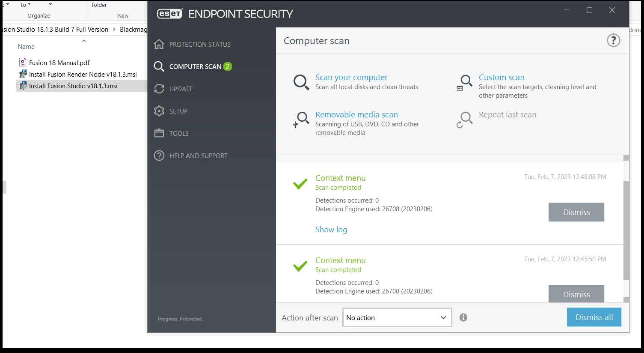Click green checkmark of the 12:48:08 PM scan
This screenshot has width=644, height=353.
point(300,184)
